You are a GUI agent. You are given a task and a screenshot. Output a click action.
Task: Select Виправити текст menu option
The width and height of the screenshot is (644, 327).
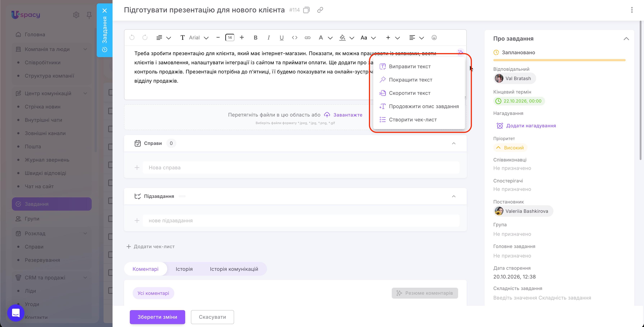click(x=419, y=66)
